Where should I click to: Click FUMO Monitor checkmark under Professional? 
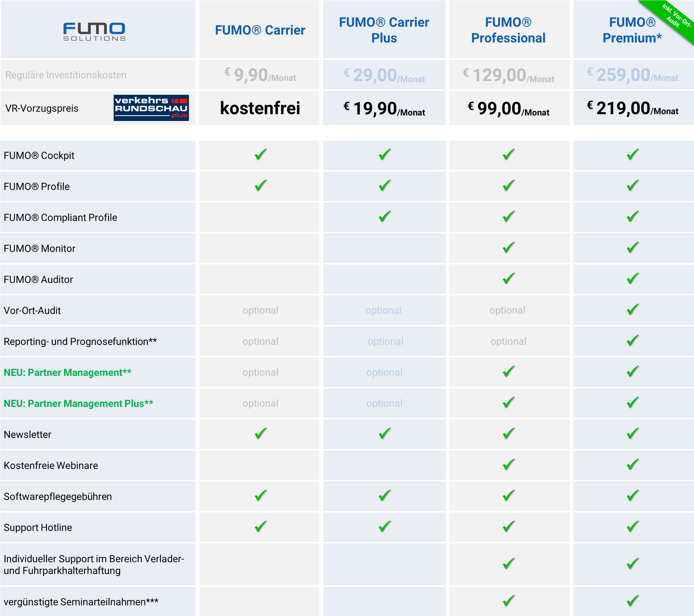509,247
